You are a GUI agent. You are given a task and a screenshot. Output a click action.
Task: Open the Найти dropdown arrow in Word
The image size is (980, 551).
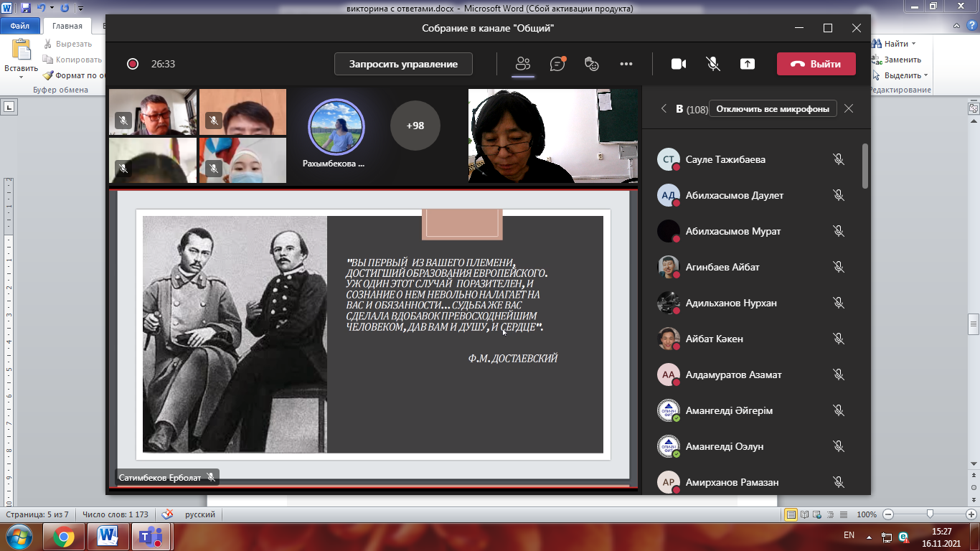tap(914, 44)
